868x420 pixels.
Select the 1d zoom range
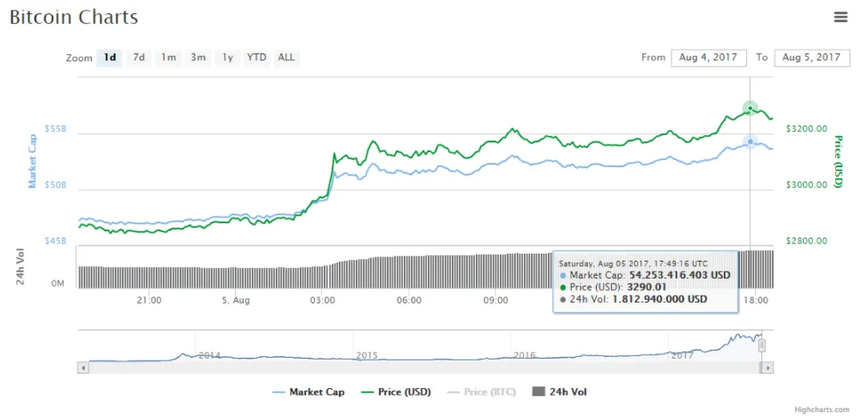pyautogui.click(x=109, y=57)
